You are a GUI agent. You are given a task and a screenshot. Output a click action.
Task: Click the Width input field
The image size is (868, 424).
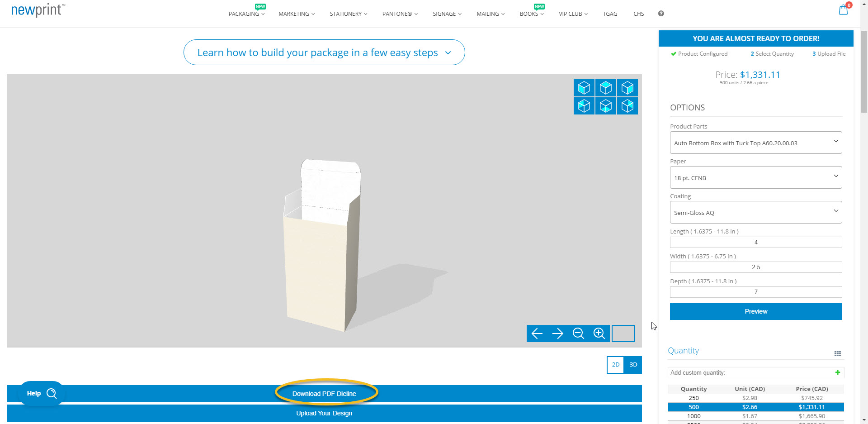756,267
